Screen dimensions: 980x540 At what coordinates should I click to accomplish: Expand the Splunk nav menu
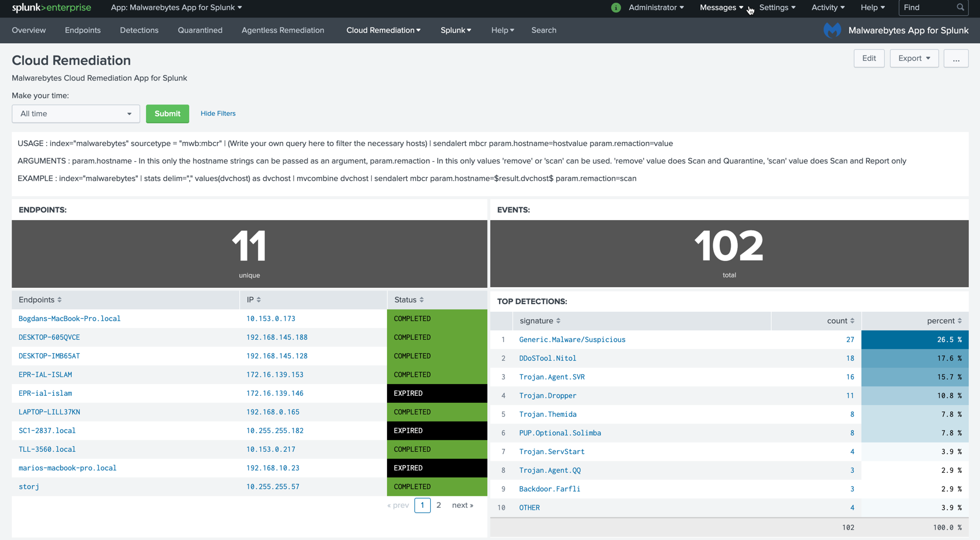(455, 30)
